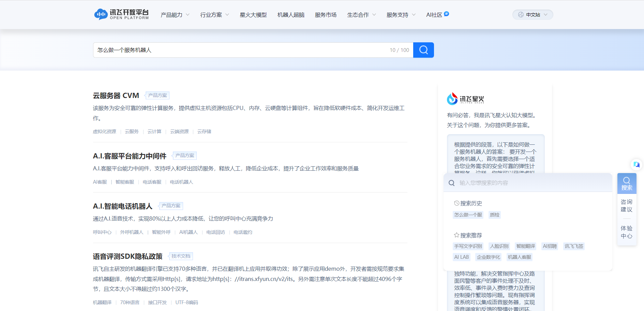Click the UTF-8编码 tag

click(x=186, y=302)
